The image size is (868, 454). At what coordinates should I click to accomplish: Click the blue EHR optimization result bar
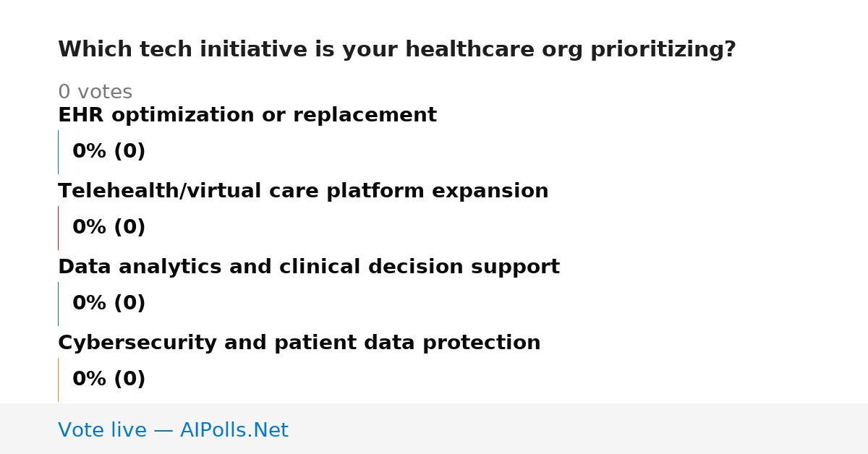(x=58, y=152)
